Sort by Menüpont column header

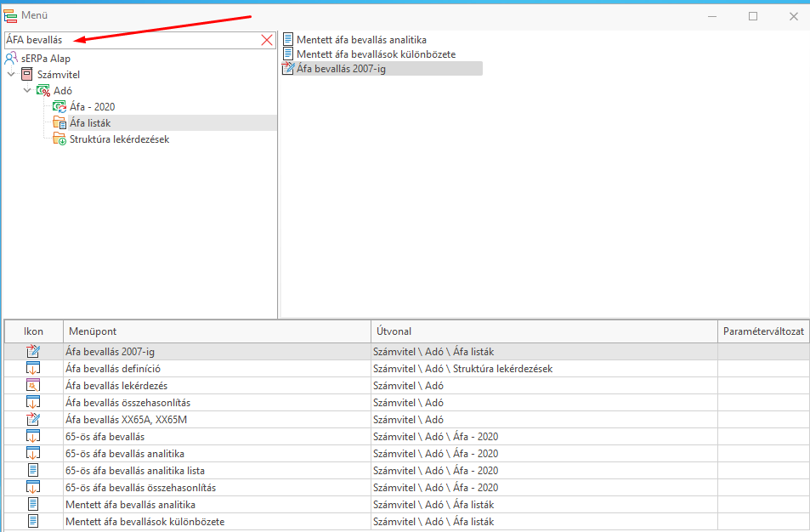tap(217, 331)
